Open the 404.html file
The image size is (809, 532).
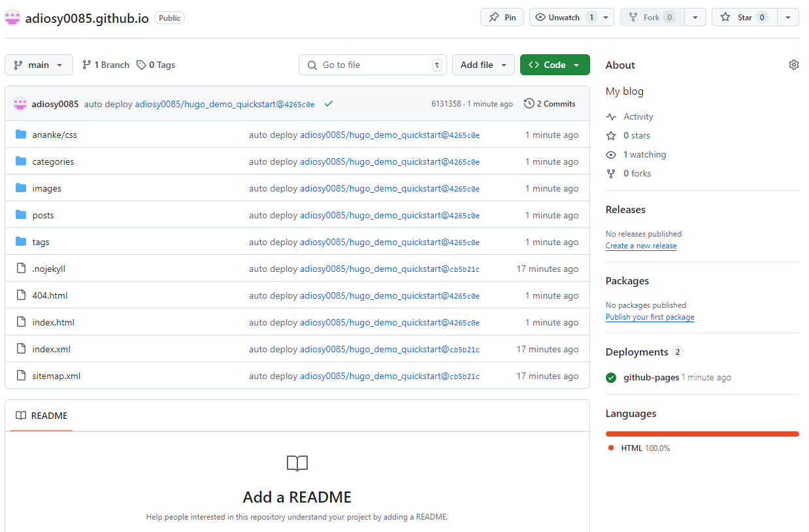click(x=50, y=295)
